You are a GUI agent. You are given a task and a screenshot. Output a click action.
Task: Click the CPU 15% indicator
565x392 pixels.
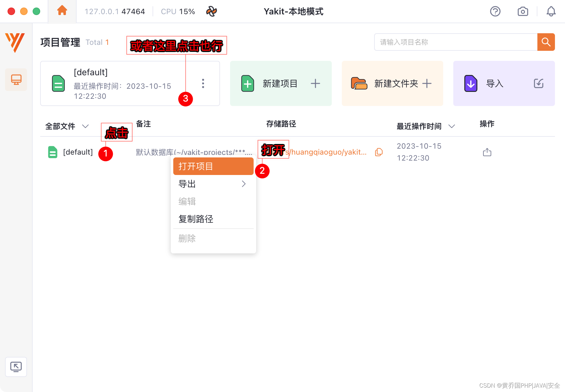pyautogui.click(x=178, y=12)
